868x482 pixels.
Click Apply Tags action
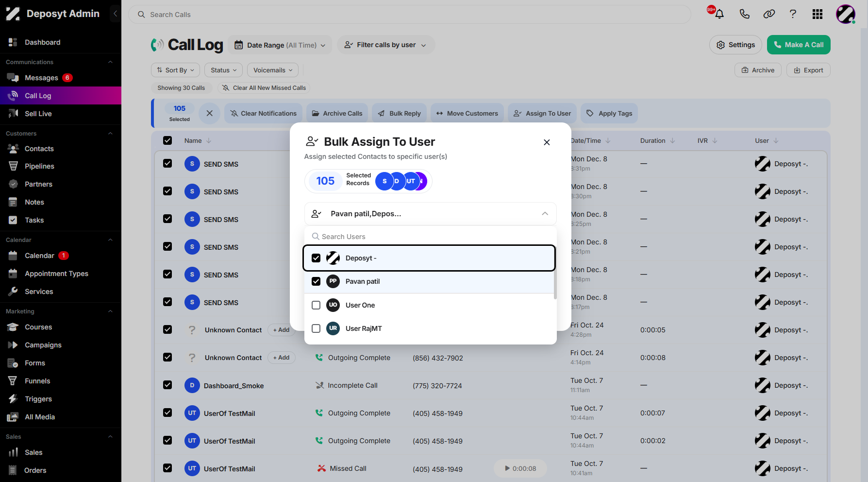pyautogui.click(x=609, y=113)
